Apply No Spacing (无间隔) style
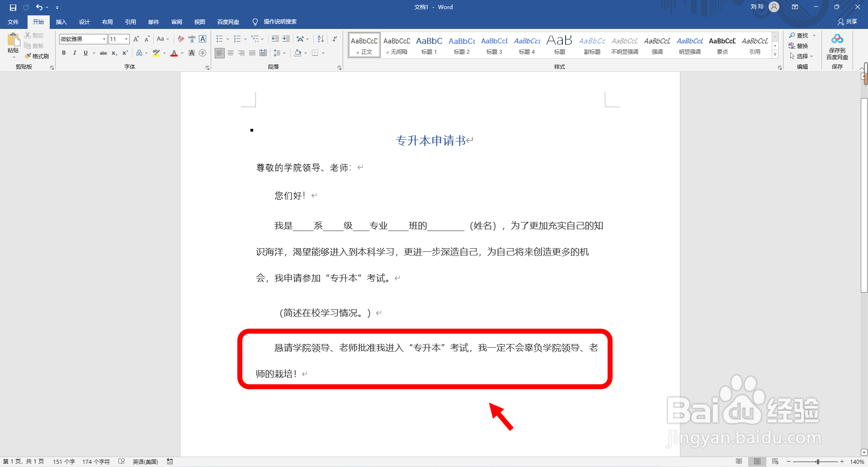This screenshot has width=868, height=467. click(396, 45)
